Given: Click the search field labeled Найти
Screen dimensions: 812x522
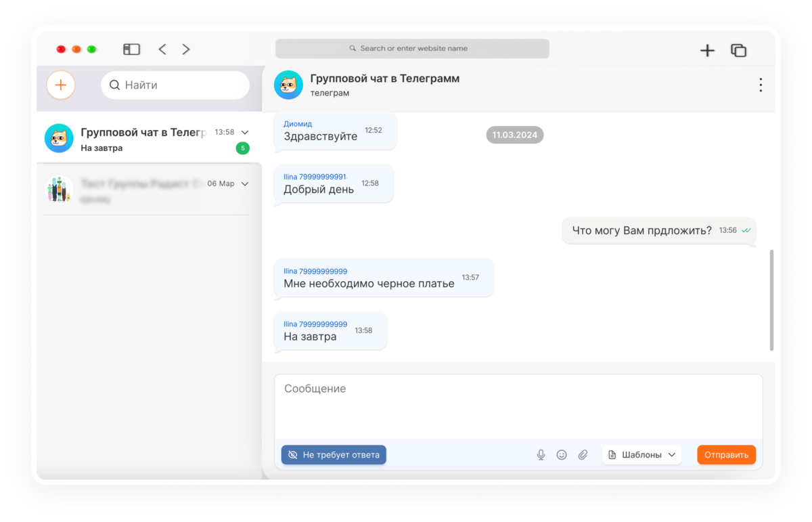Looking at the screenshot, I should pyautogui.click(x=175, y=85).
